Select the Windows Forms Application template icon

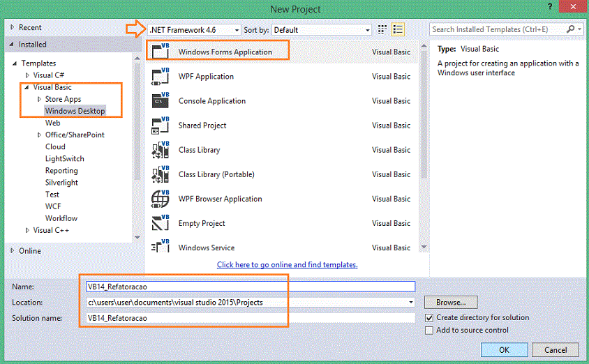pos(161,51)
